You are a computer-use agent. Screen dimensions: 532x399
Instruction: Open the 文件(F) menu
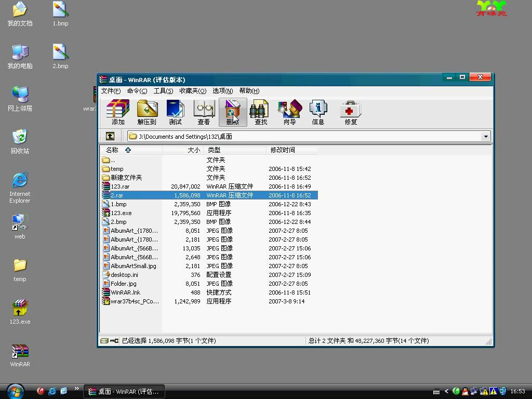(111, 91)
